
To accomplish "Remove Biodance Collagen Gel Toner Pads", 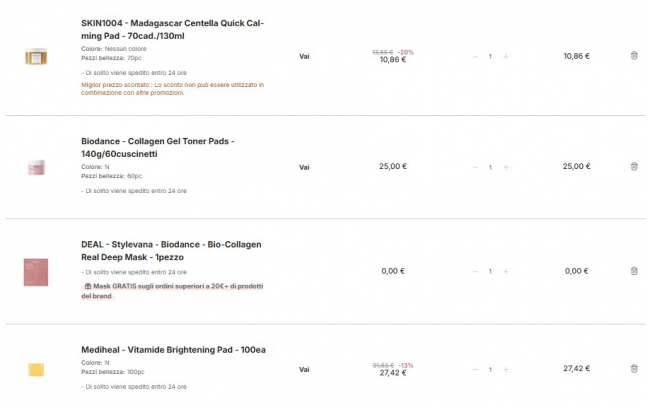I will [634, 166].
